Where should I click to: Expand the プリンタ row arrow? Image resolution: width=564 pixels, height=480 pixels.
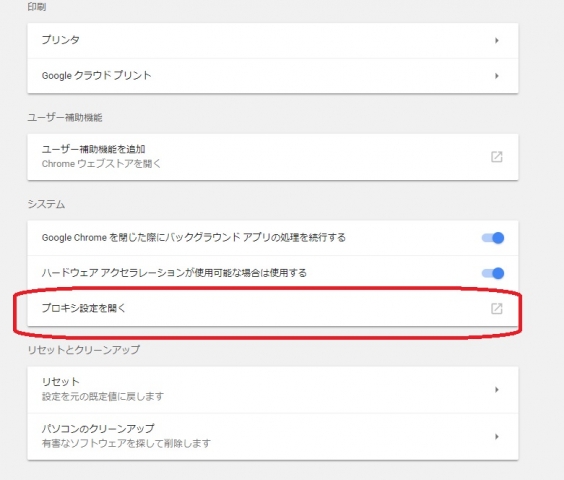tap(497, 40)
